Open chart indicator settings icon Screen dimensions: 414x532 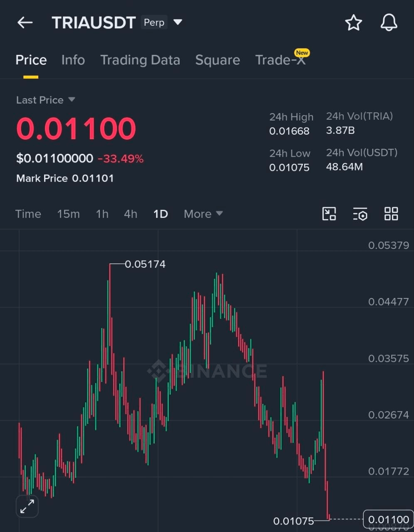[360, 214]
